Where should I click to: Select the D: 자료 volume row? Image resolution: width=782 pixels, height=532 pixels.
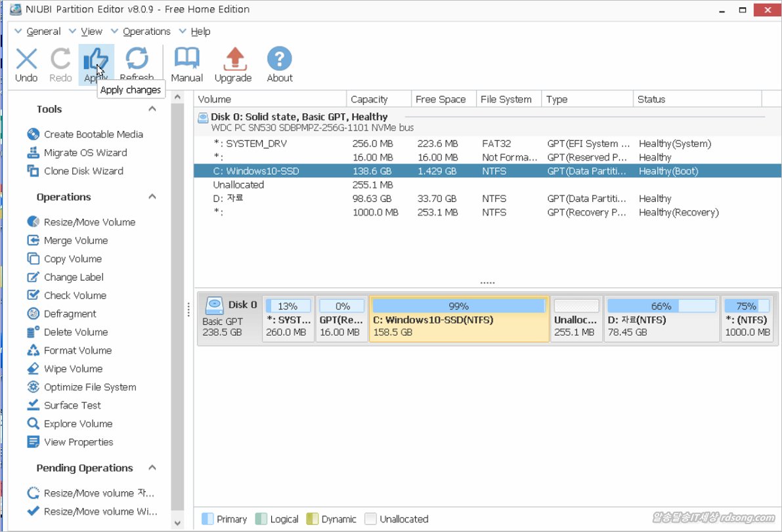click(228, 199)
